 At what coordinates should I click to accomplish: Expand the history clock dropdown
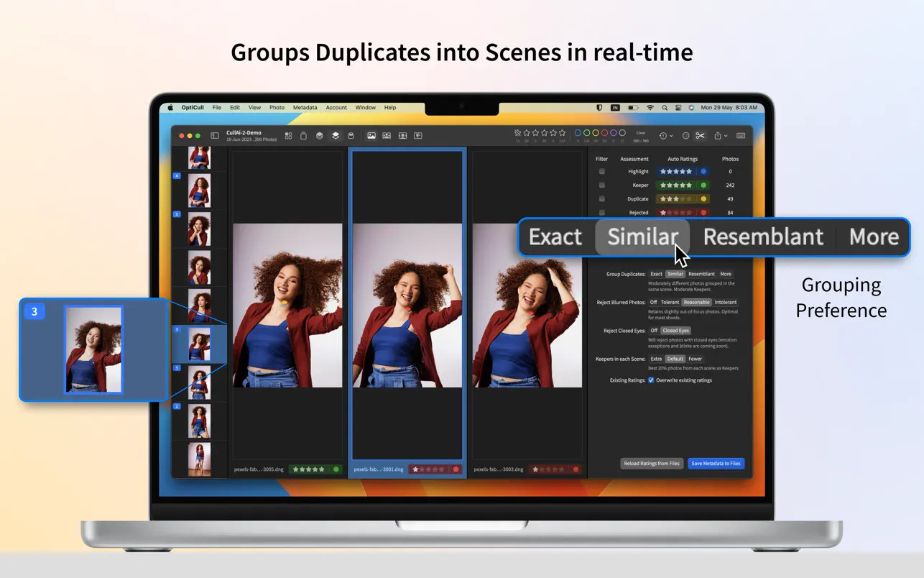665,136
